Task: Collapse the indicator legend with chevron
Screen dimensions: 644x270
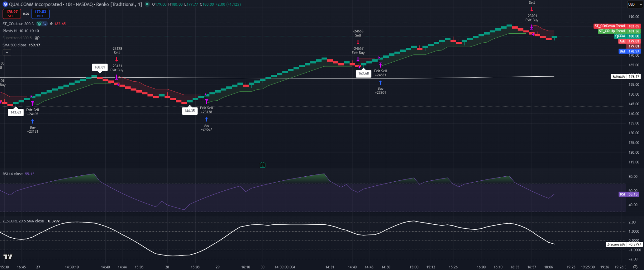Action: pyautogui.click(x=7, y=52)
